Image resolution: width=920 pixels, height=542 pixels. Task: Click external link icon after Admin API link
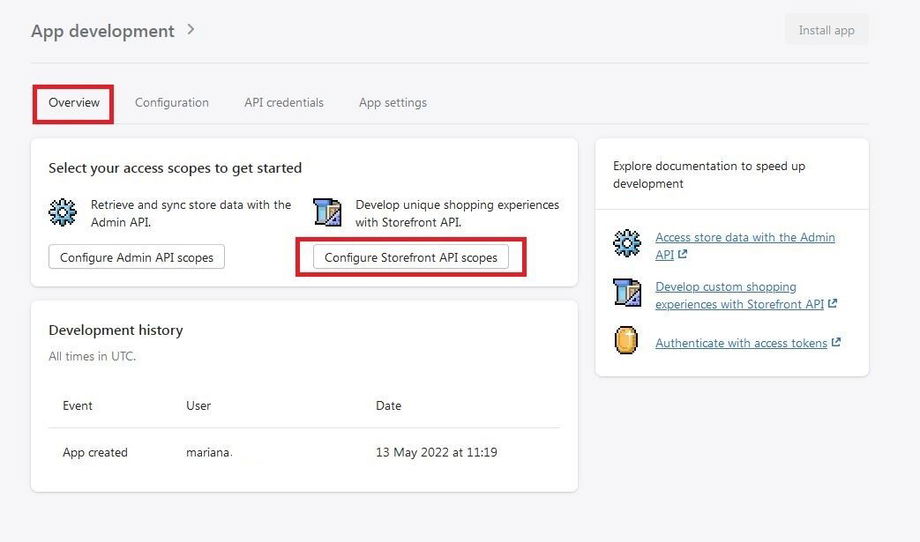pyautogui.click(x=683, y=255)
